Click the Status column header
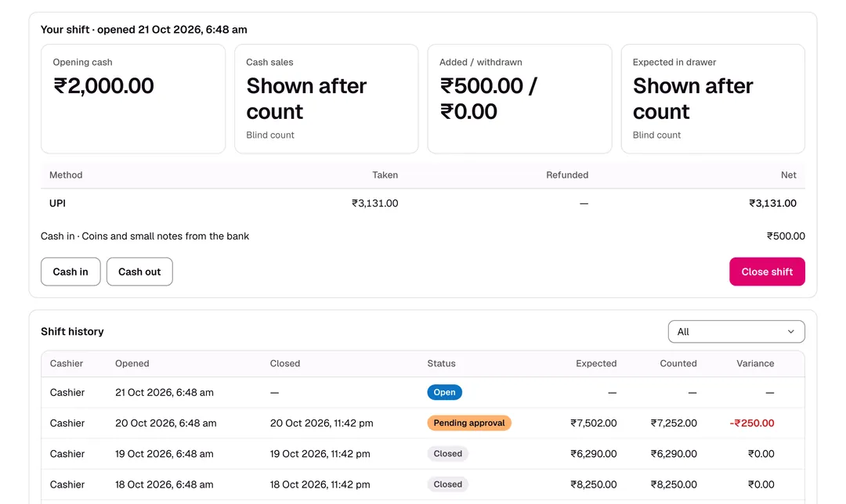Viewport: 846px width, 504px height. (x=441, y=363)
